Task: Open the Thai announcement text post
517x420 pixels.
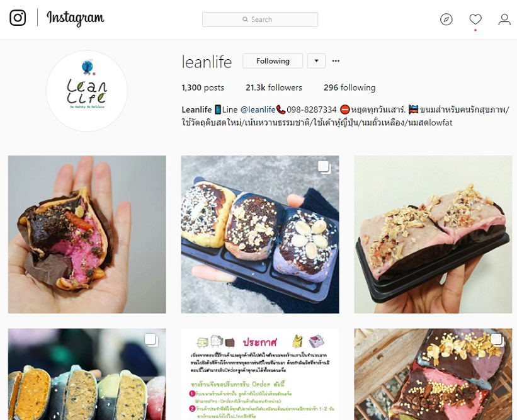Action: click(260, 374)
